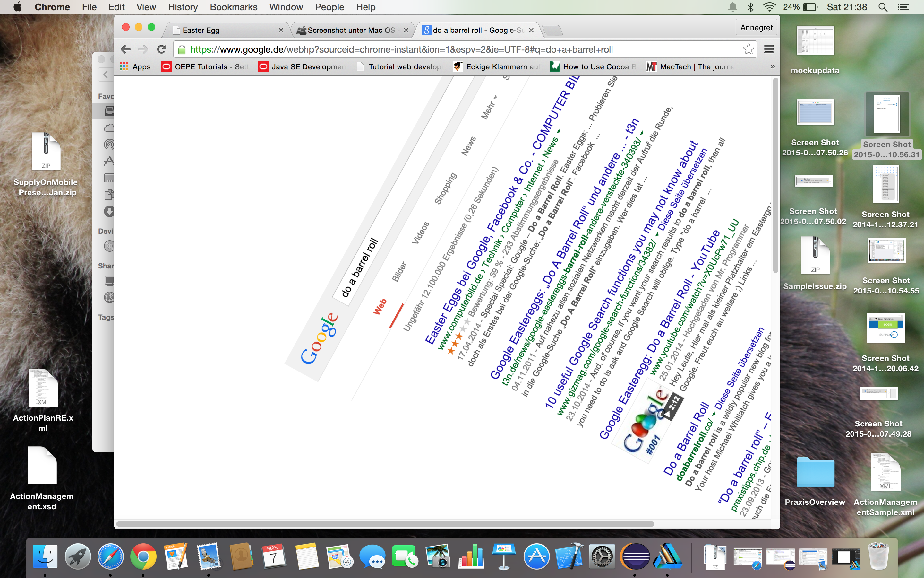
Task: Open the File menu in the menu bar
Action: click(x=89, y=7)
